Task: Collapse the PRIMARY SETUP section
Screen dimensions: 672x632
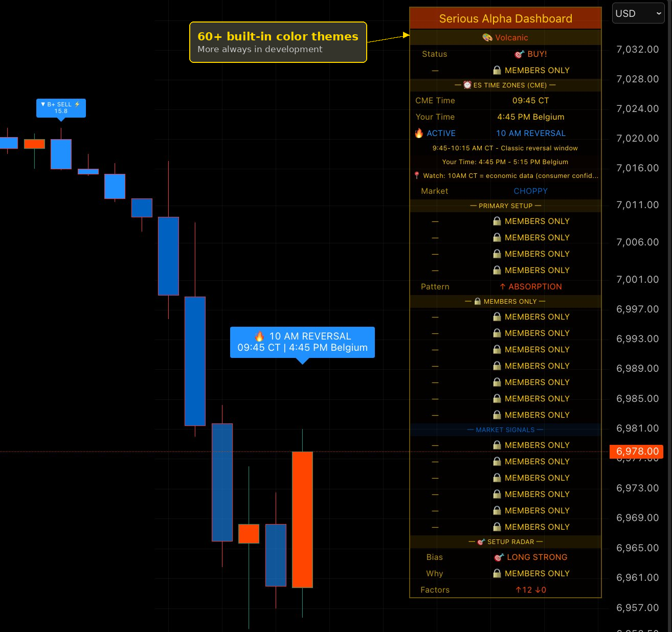Action: click(x=505, y=206)
